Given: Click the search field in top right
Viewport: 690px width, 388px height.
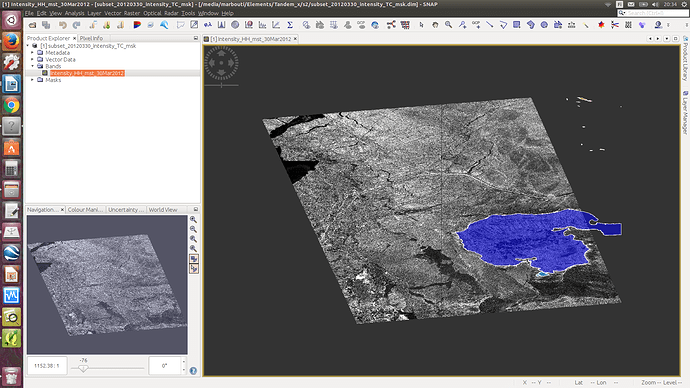Looking at the screenshot, I should pyautogui.click(x=653, y=13).
